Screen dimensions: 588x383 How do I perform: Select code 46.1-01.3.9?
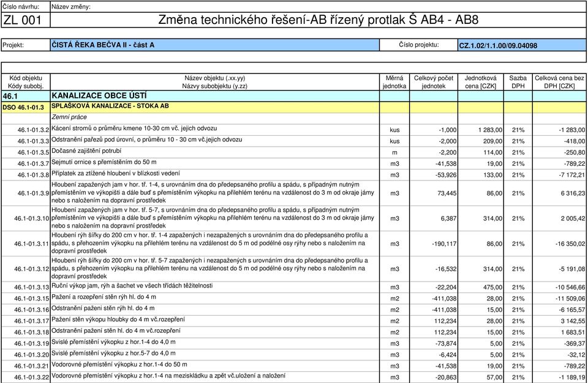pos(33,193)
